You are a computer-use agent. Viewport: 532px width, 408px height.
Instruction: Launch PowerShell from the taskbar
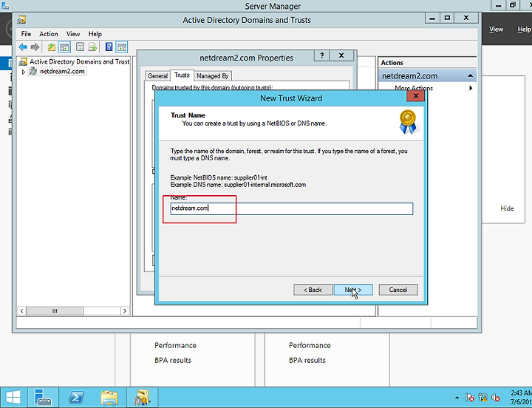[76, 397]
